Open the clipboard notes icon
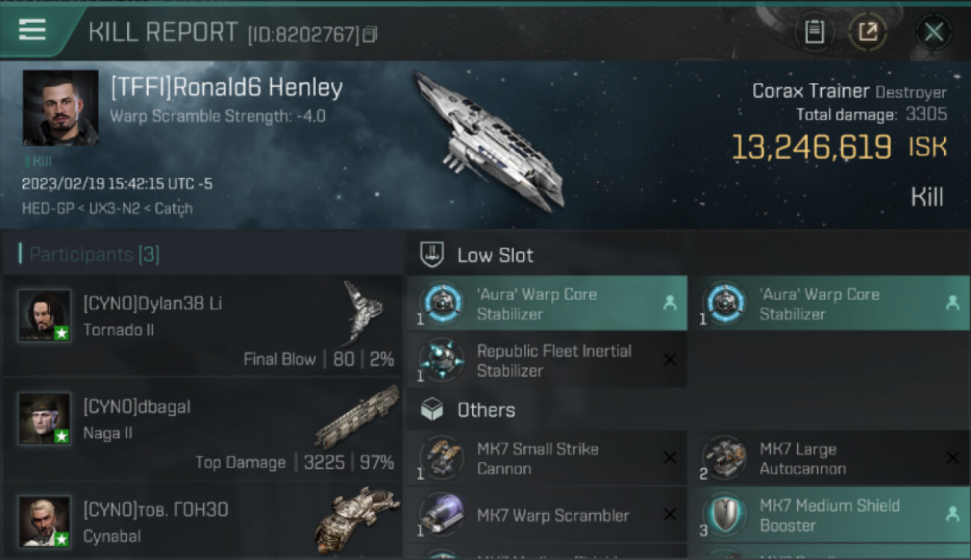This screenshot has width=971, height=560. 814,32
